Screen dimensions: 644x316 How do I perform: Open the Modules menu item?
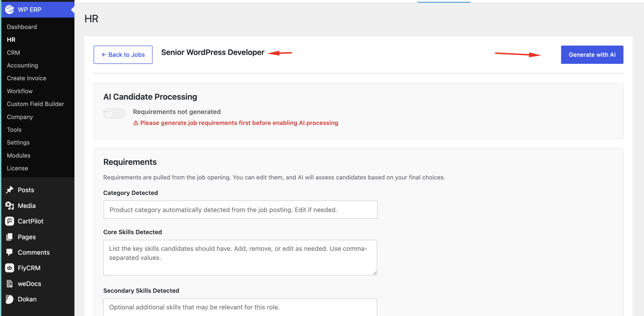click(19, 155)
